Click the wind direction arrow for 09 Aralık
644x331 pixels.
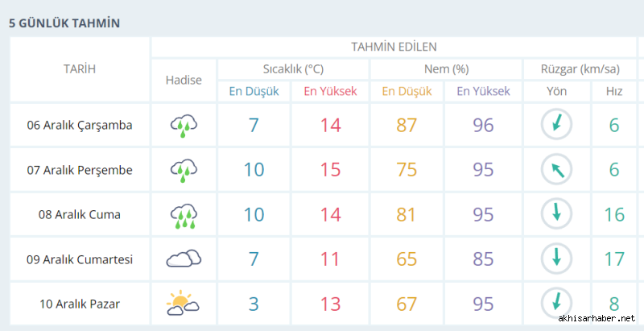pos(556,259)
